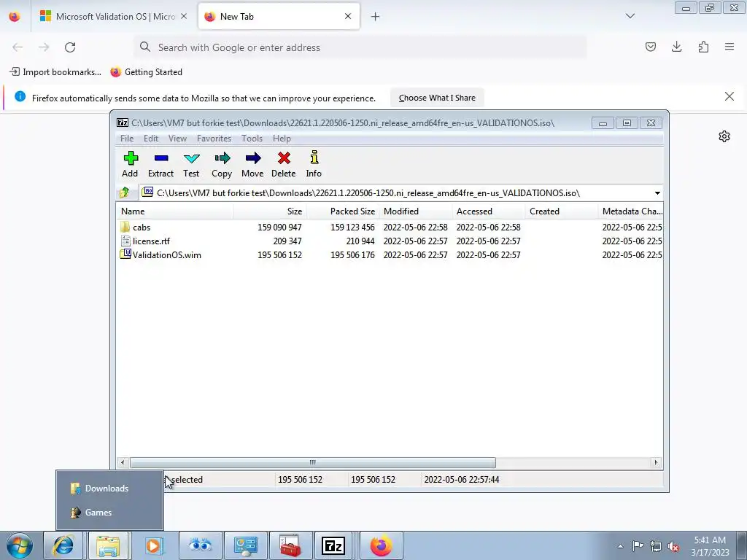Close the New Tab tab in Firefox
This screenshot has width=747, height=560.
tap(348, 16)
